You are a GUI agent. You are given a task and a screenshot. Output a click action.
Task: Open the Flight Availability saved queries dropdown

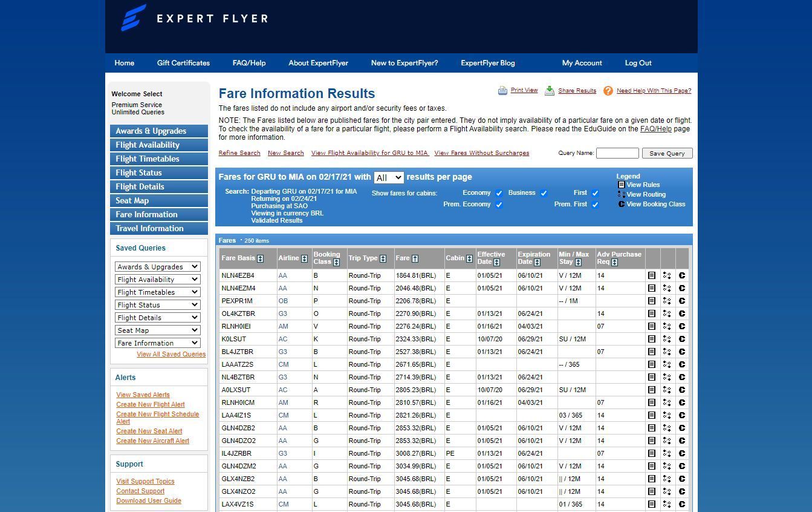pos(157,280)
